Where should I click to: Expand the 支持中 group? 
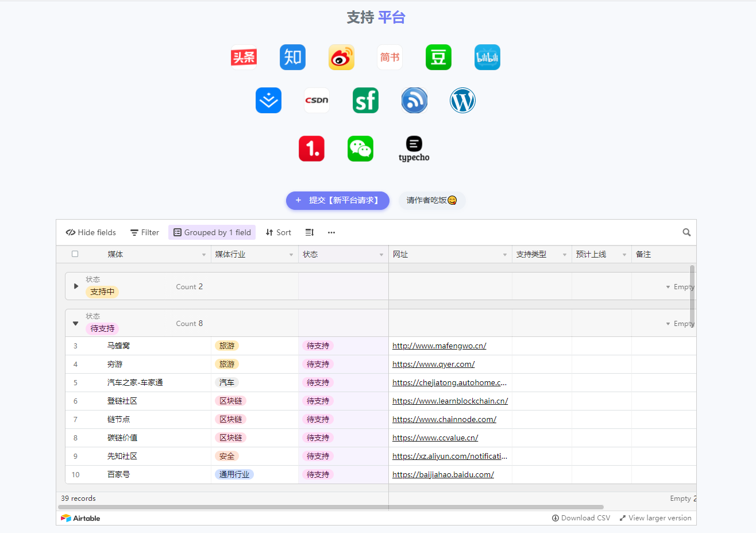point(76,286)
